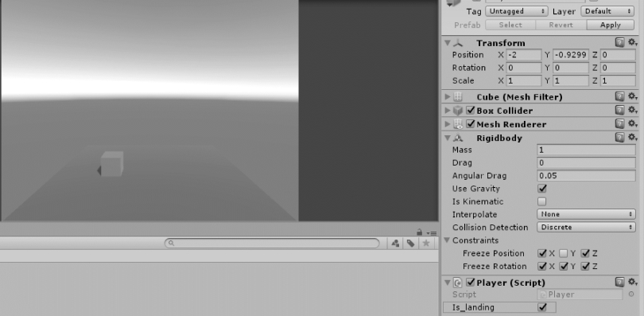Viewport: 644px width, 316px height.
Task: Enable the Is Kinematic checkbox
Action: point(542,201)
